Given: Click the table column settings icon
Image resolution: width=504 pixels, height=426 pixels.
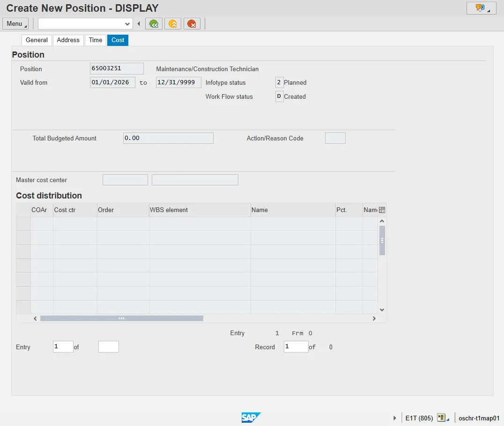Looking at the screenshot, I should tap(382, 210).
